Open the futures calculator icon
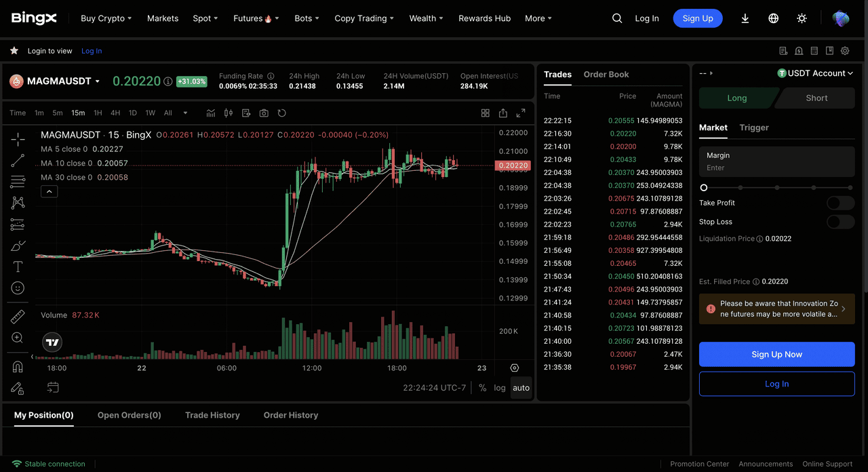This screenshot has width=868, height=472. 814,51
